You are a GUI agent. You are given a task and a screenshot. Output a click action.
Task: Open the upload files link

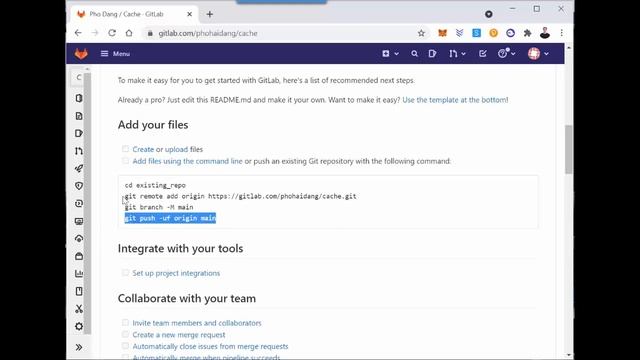tap(176, 149)
